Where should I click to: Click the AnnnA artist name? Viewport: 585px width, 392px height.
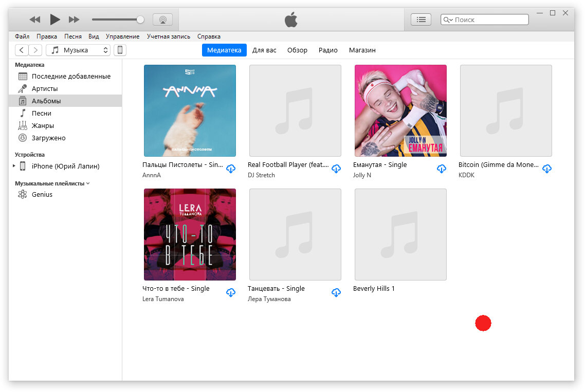pyautogui.click(x=152, y=175)
